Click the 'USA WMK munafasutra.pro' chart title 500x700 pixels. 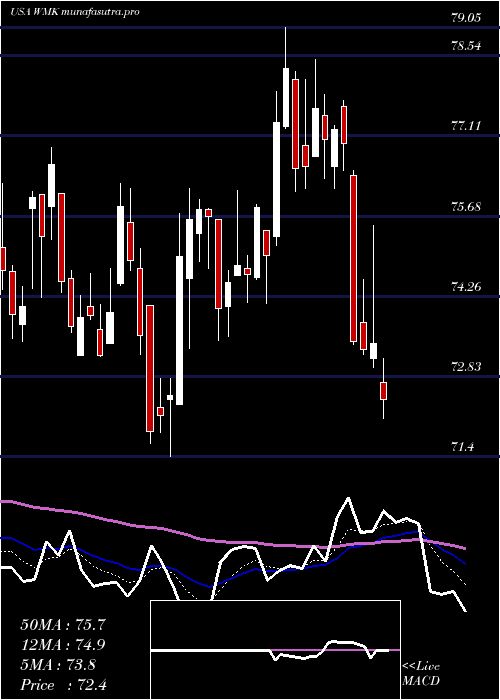(x=75, y=12)
